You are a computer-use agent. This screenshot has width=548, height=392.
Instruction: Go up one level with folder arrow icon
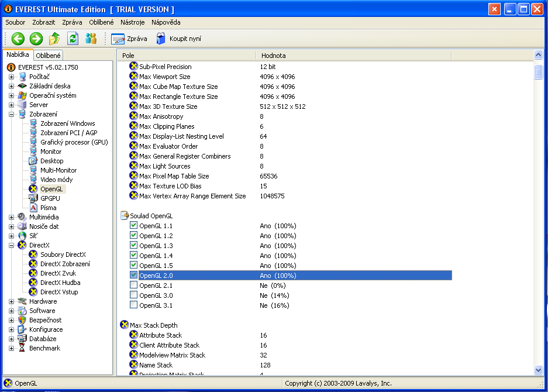(54, 39)
